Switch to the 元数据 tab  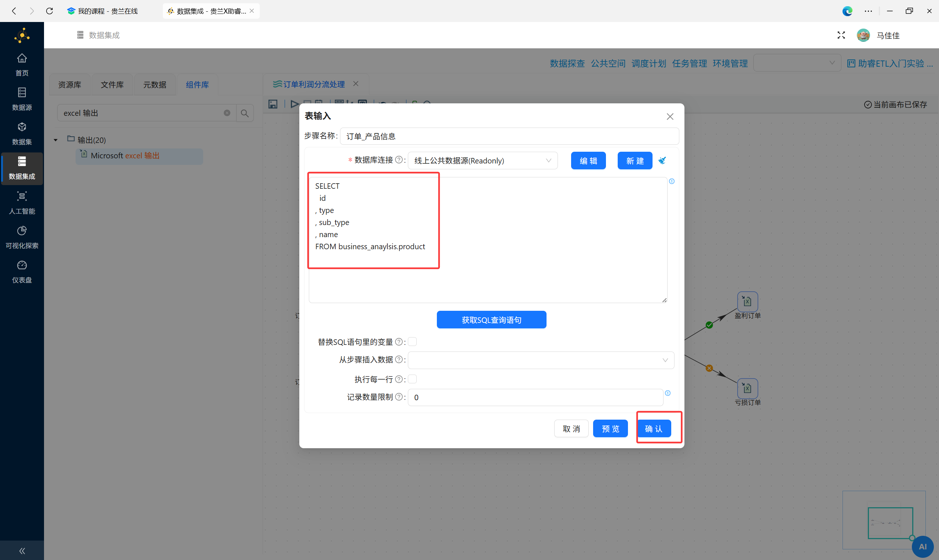(154, 85)
